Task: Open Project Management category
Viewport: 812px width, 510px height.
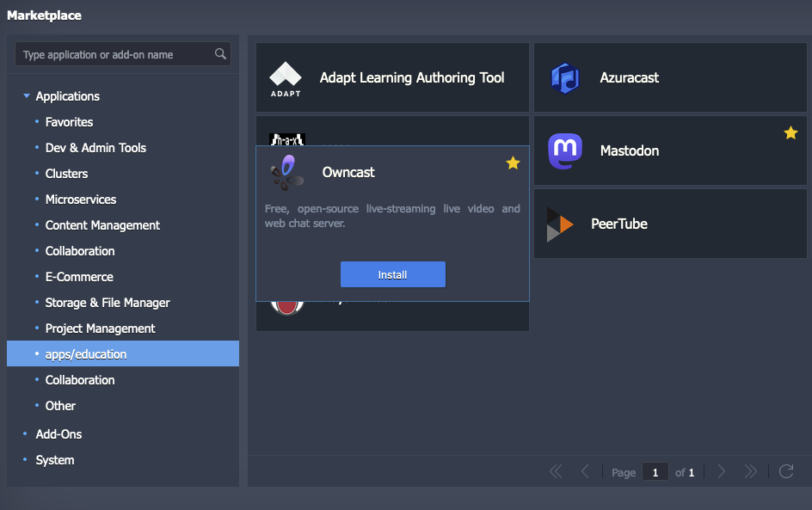Action: pyautogui.click(x=100, y=329)
